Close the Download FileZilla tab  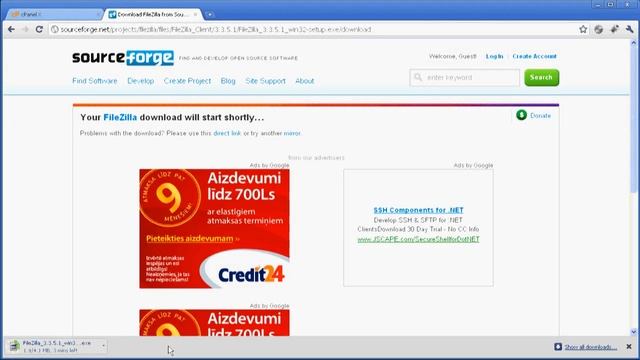tap(196, 14)
